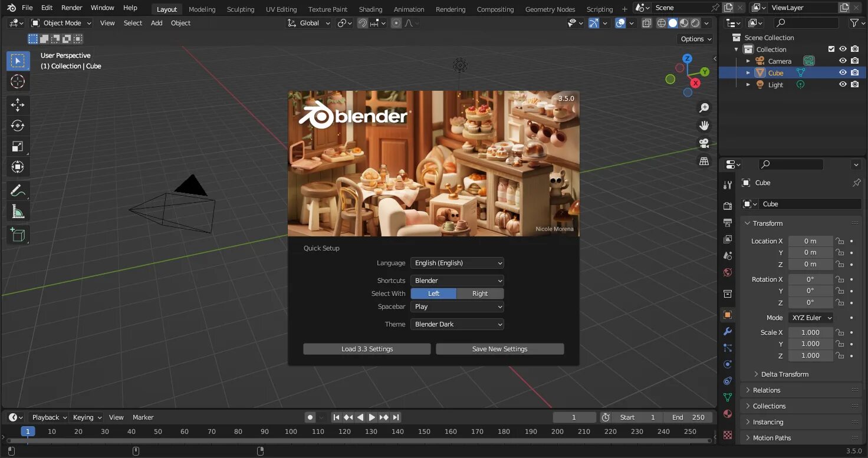Expand the Delta Transform panel
Image resolution: width=868 pixels, height=458 pixels.
[x=784, y=374]
